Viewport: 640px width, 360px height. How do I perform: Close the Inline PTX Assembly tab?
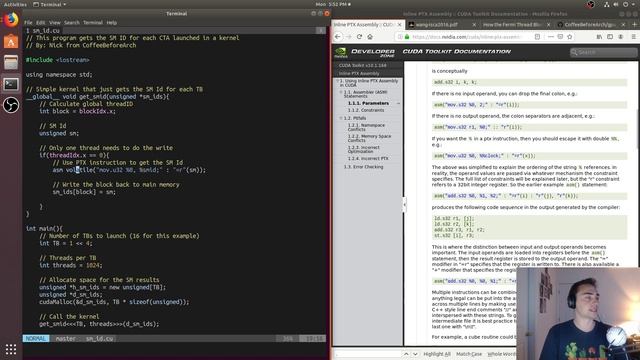tap(400, 24)
